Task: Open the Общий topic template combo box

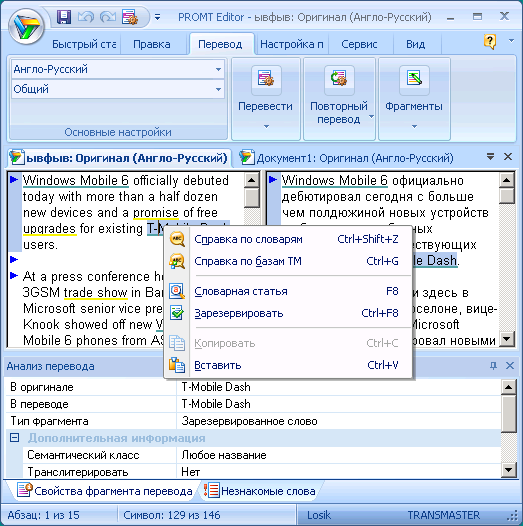Action: (x=118, y=89)
